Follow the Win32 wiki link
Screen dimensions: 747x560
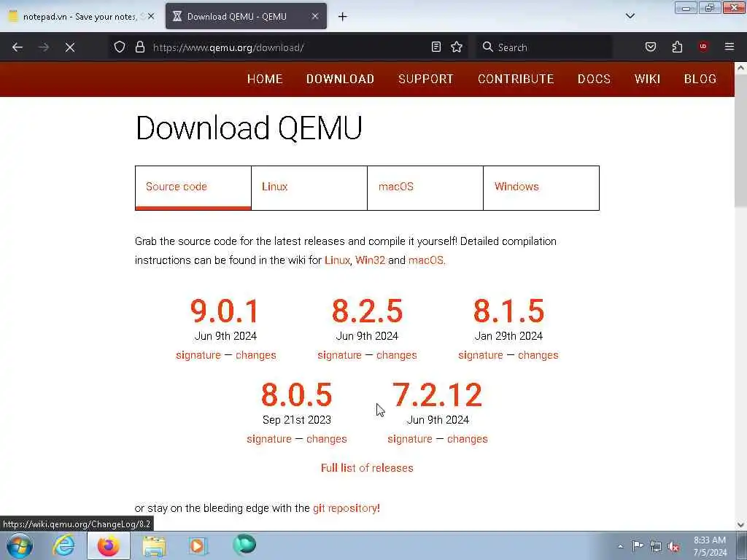[x=370, y=260]
